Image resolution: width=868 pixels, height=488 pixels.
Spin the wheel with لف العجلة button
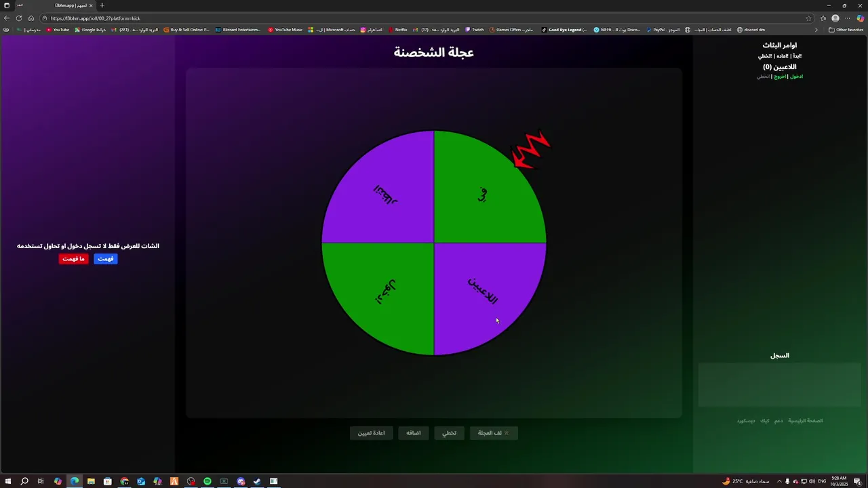[x=494, y=433]
